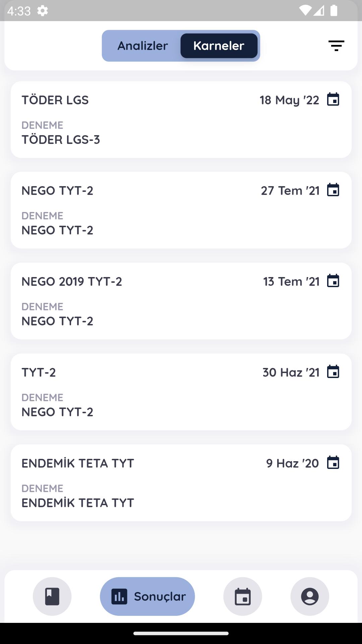The height and width of the screenshot is (644, 362).
Task: Open NEGO TYT-2 card dated 27 Tem
Action: pos(181,210)
